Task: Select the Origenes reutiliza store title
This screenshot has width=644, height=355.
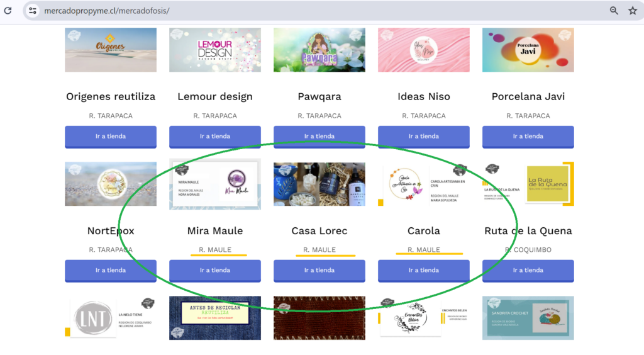Action: (x=111, y=96)
